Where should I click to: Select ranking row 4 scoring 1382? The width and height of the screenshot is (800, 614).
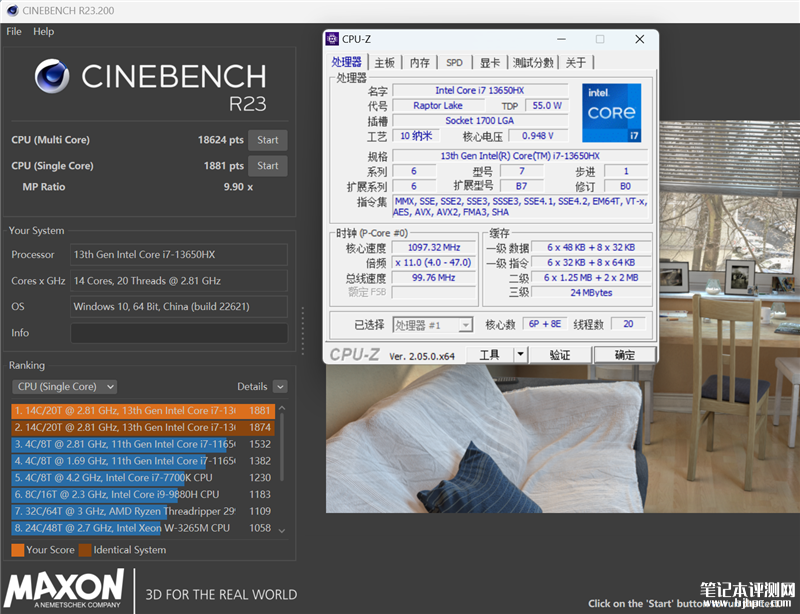coord(143,461)
